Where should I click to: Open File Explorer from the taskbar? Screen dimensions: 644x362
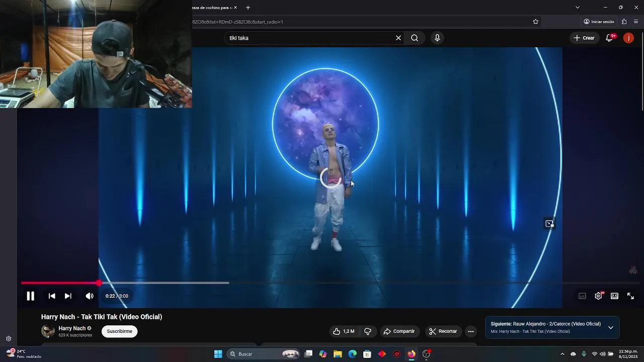click(338, 354)
